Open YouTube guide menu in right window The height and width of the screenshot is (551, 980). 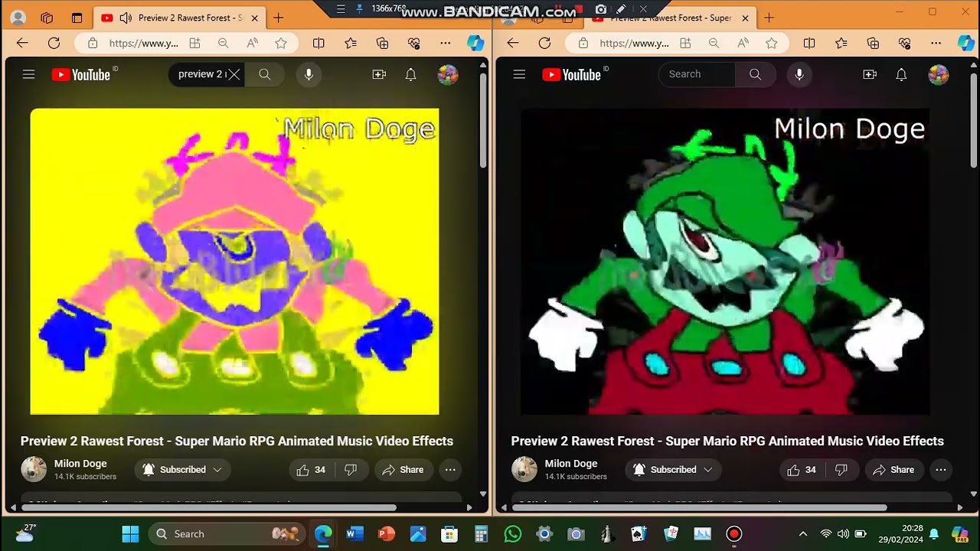pos(519,74)
